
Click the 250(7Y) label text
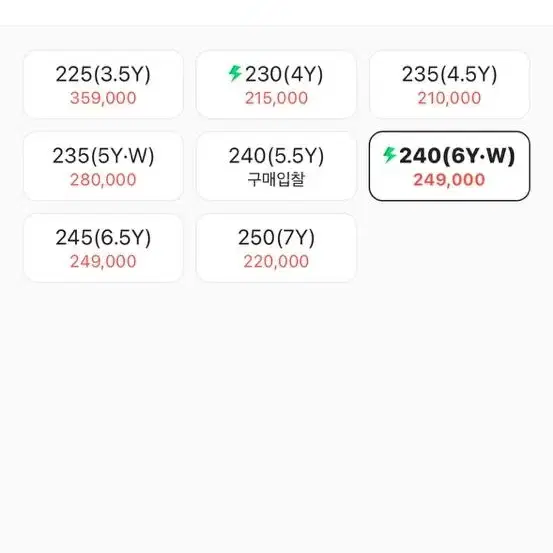[276, 238]
